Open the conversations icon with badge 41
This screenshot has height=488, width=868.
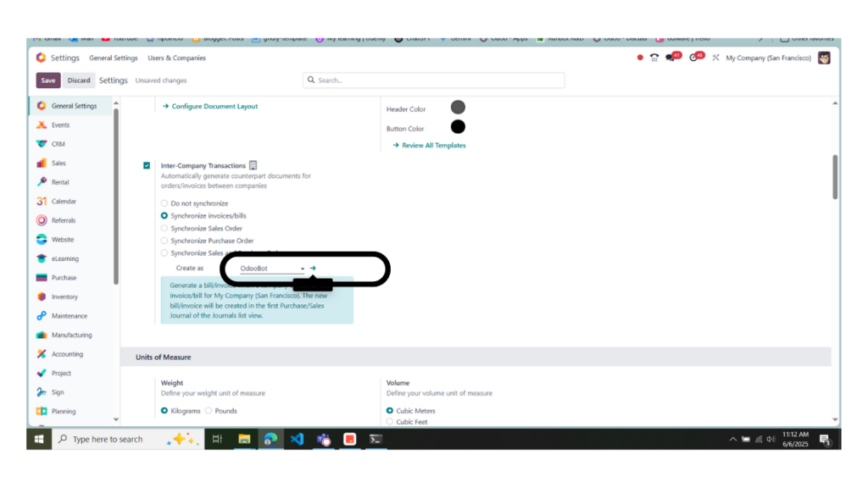pyautogui.click(x=672, y=57)
